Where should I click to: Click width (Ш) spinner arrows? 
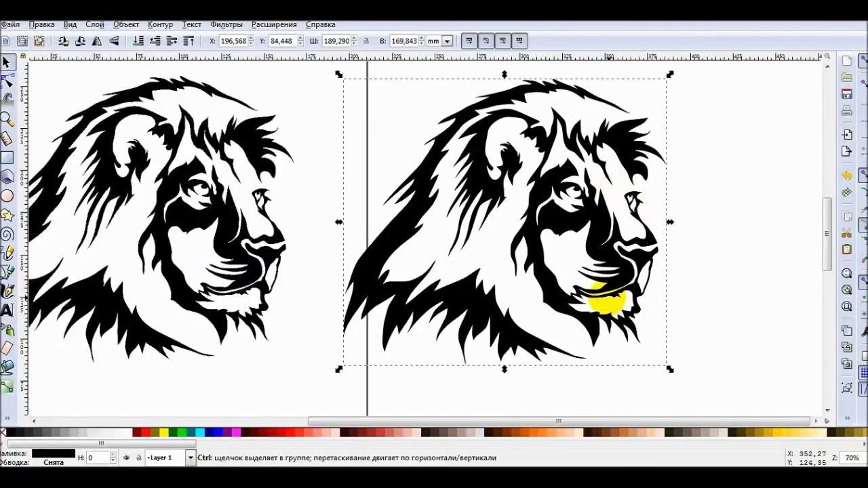[x=353, y=41]
